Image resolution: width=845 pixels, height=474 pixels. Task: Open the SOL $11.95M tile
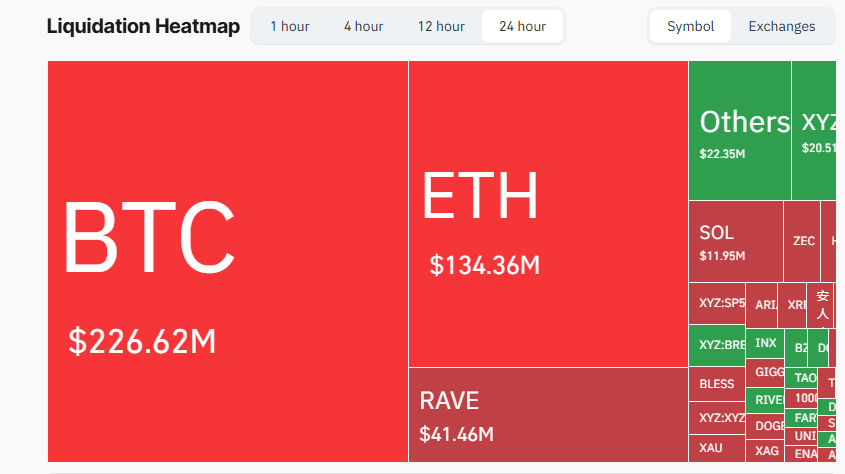point(735,241)
